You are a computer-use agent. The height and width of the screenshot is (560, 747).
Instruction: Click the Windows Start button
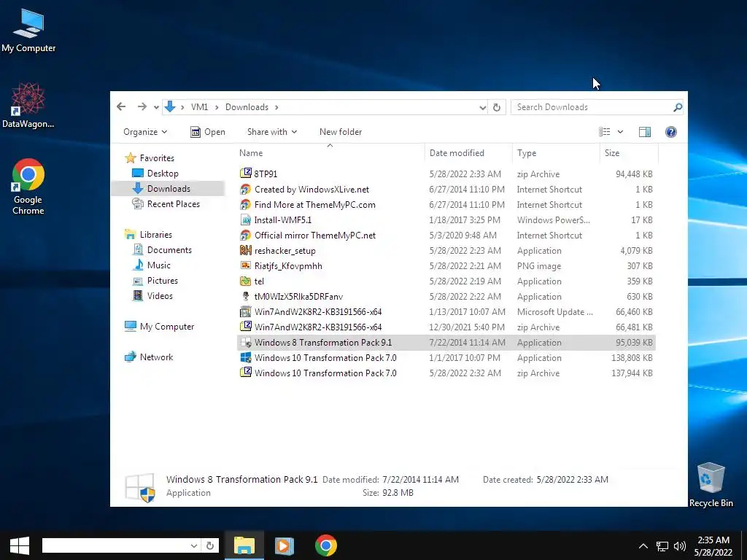(x=20, y=545)
